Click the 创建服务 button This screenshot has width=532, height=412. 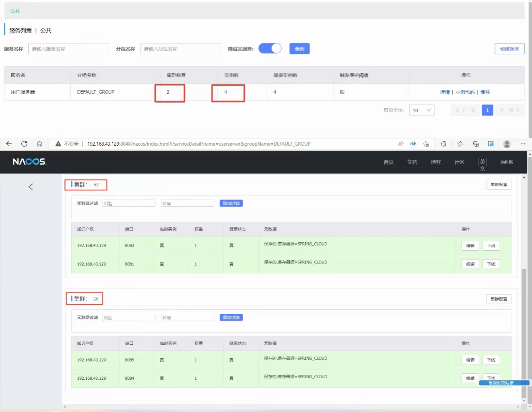(509, 49)
